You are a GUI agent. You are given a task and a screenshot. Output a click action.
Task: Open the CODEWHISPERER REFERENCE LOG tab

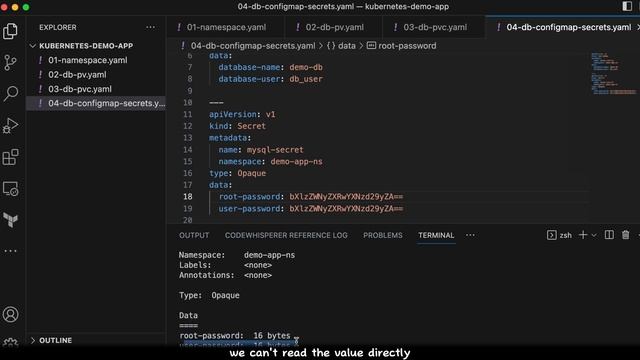pyautogui.click(x=286, y=236)
